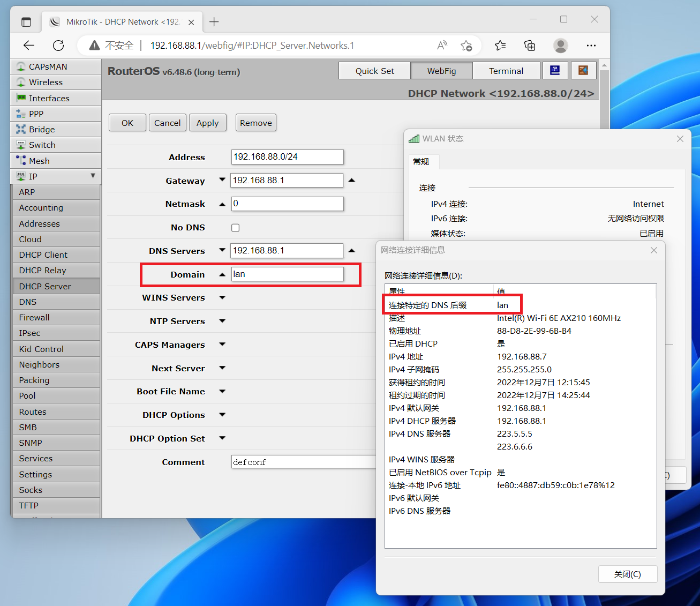Add this page to favorites
This screenshot has width=700, height=606.
[x=466, y=46]
